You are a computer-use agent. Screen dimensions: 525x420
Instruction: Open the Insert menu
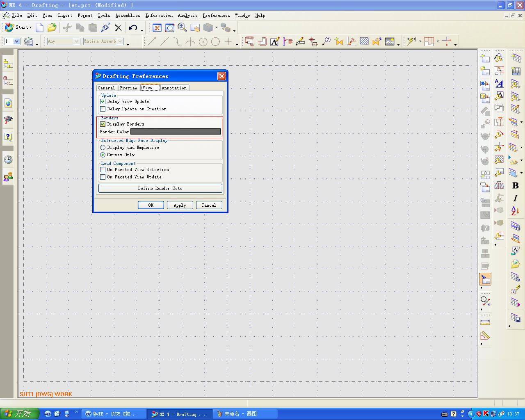coord(65,16)
